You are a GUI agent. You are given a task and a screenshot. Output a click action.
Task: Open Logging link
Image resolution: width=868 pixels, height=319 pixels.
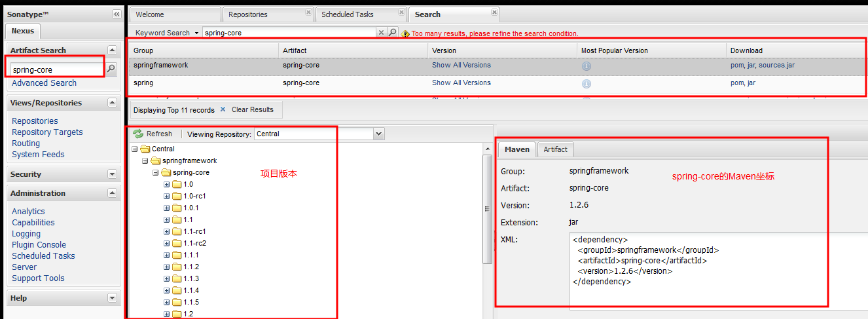point(26,234)
